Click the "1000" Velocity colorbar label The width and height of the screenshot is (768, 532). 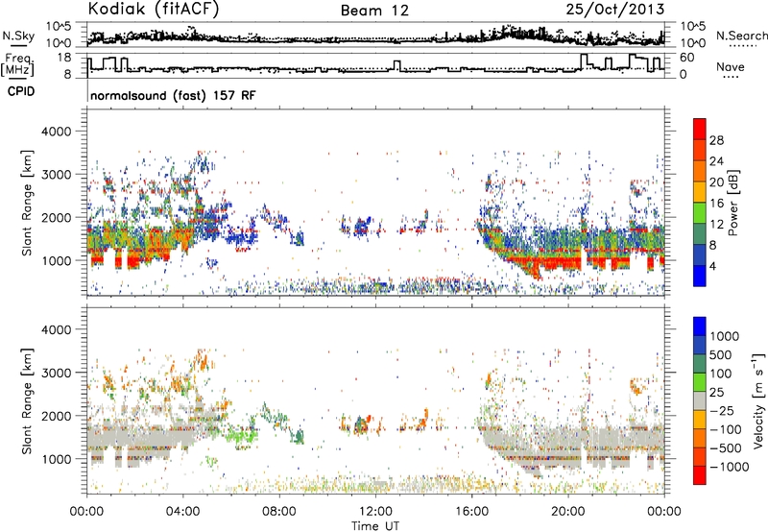(x=724, y=336)
